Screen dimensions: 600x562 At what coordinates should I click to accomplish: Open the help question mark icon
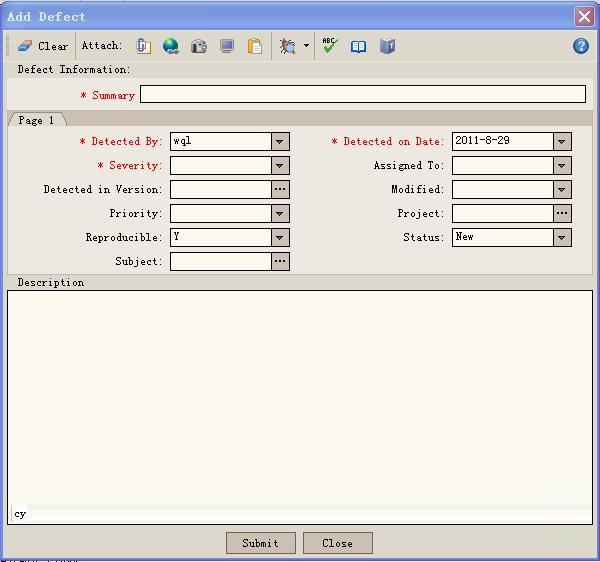point(581,46)
